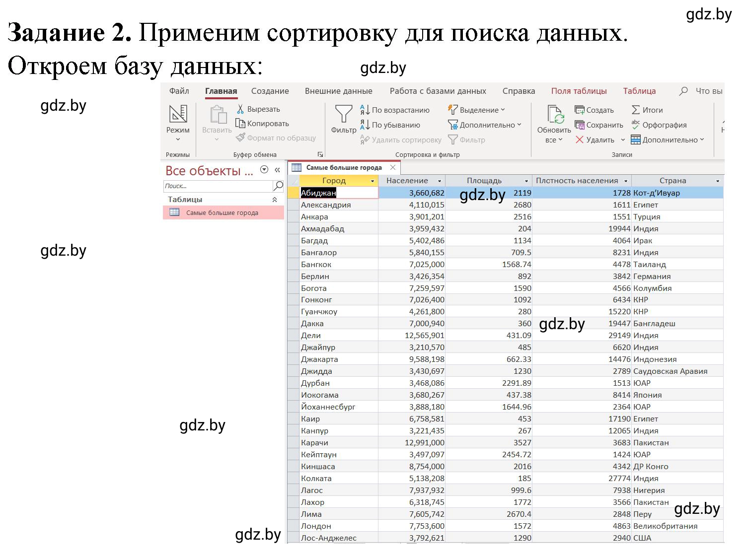Collapse the Таблицы group
745x560 pixels.
coord(275,200)
